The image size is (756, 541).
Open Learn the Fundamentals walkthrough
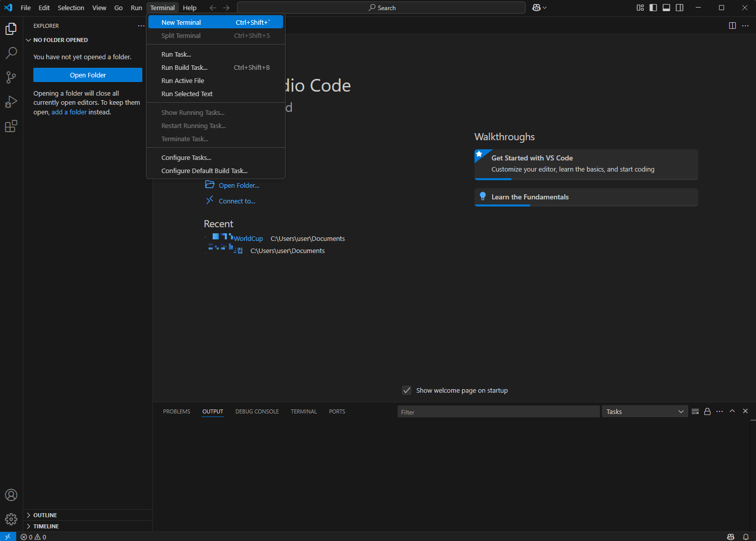(x=586, y=197)
